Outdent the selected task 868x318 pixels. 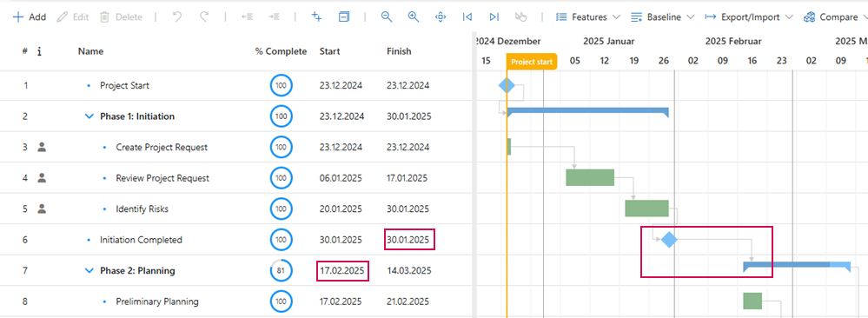click(247, 17)
